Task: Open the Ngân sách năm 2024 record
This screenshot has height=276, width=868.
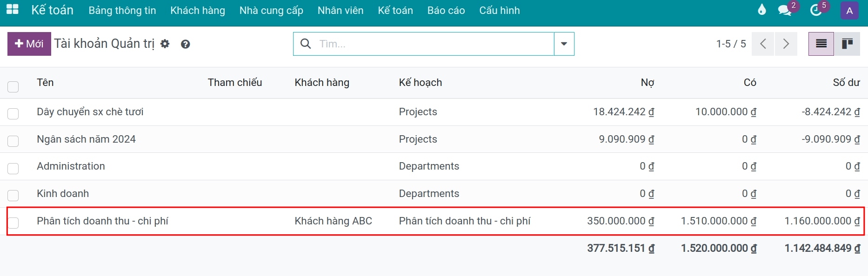Action: 86,139
